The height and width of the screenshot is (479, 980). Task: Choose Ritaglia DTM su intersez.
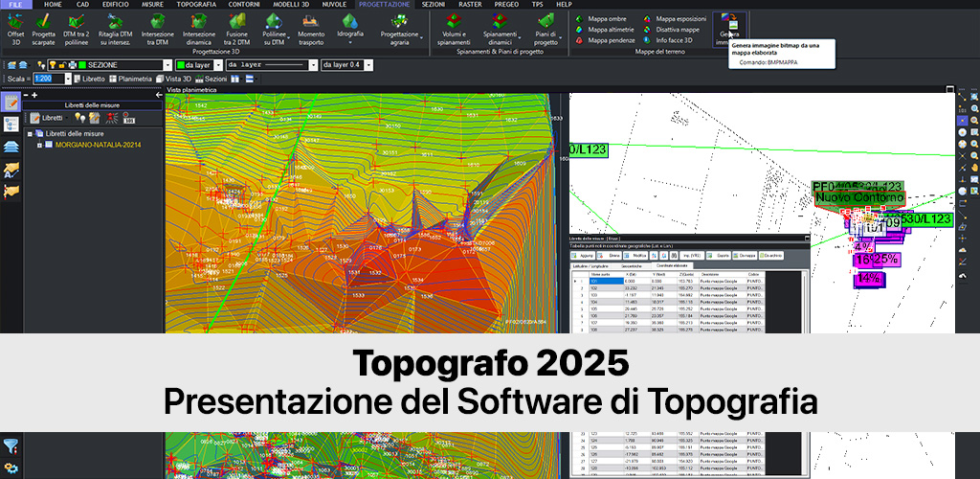116,30
